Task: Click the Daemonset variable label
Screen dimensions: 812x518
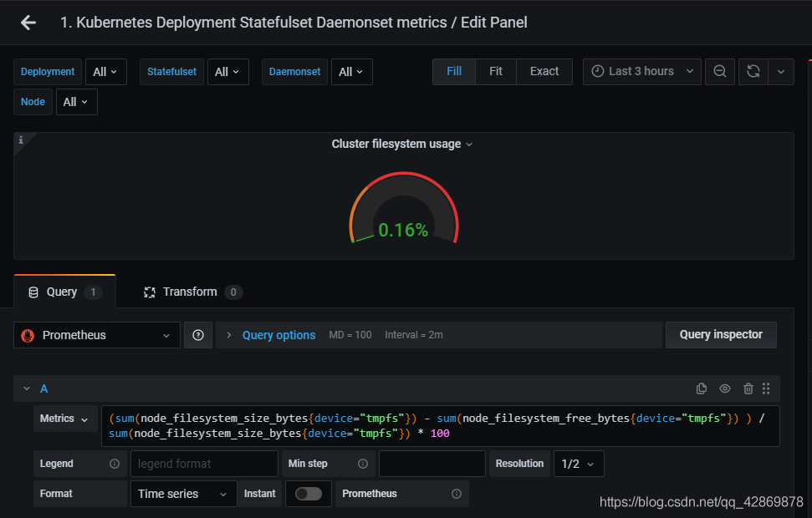Action: coord(294,72)
